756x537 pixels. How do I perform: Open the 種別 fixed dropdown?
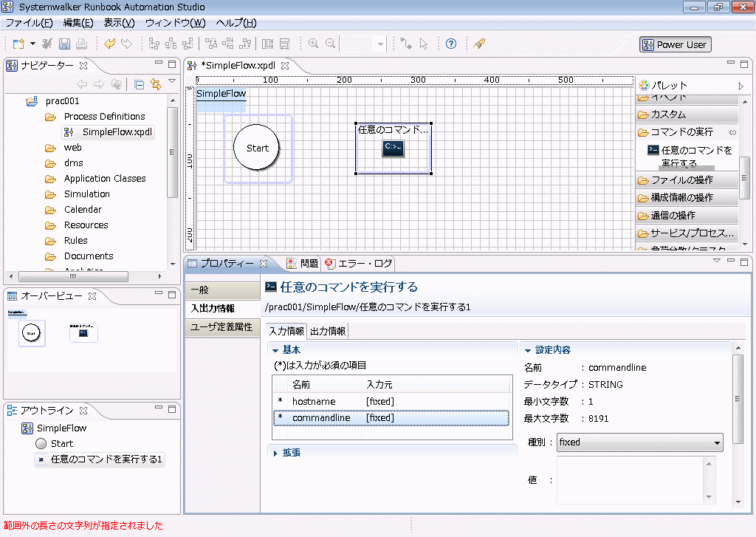[640, 442]
